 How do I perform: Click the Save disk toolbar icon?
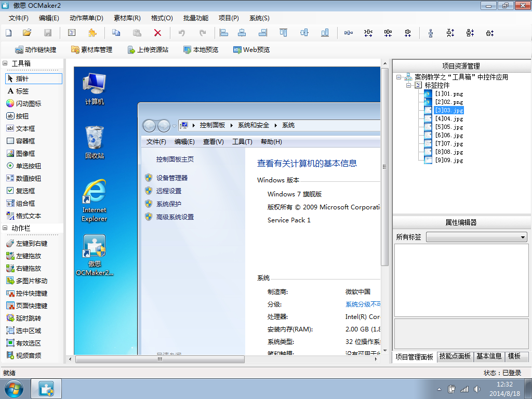coord(48,33)
